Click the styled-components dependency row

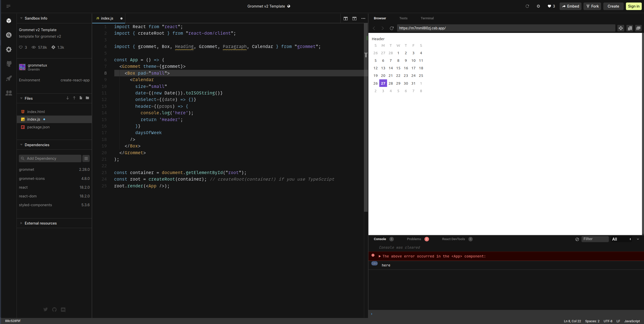pos(54,205)
